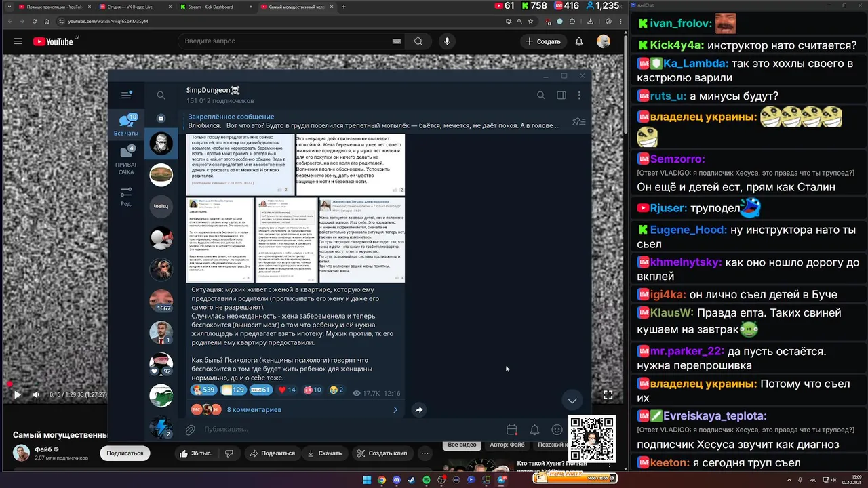
Task: Play the YouTube video
Action: 17,394
